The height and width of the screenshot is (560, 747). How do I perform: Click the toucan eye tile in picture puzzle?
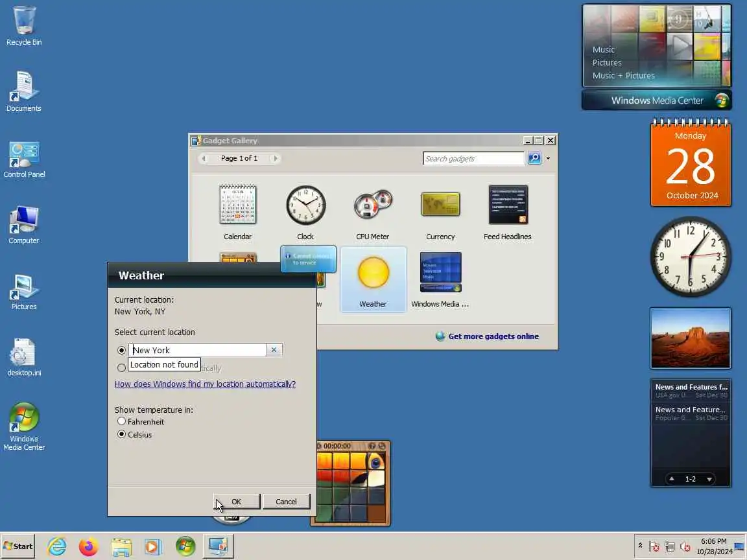376,461
